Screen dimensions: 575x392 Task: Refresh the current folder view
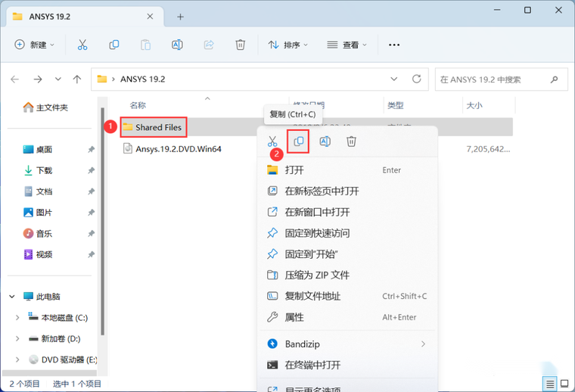click(417, 79)
